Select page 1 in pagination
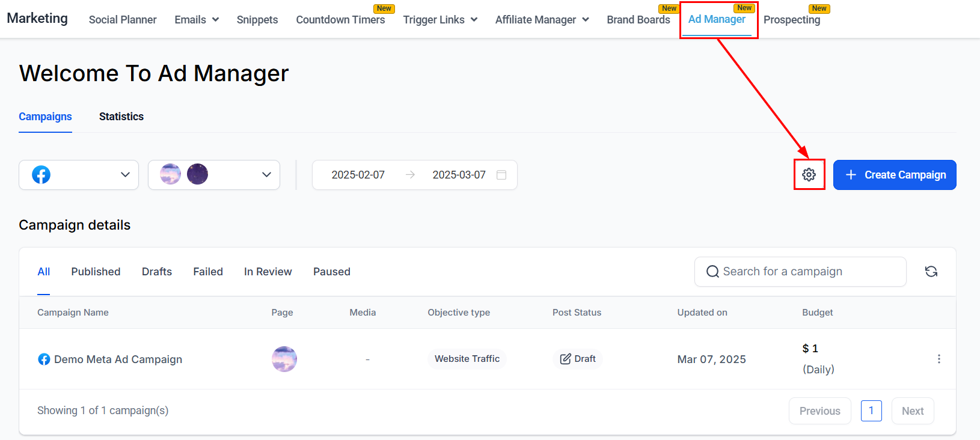 click(871, 411)
